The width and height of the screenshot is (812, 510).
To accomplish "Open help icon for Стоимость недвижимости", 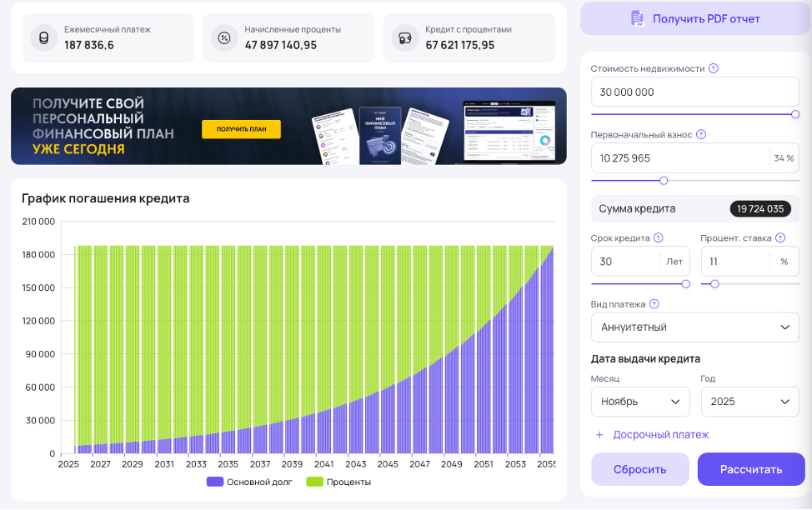I will [713, 68].
